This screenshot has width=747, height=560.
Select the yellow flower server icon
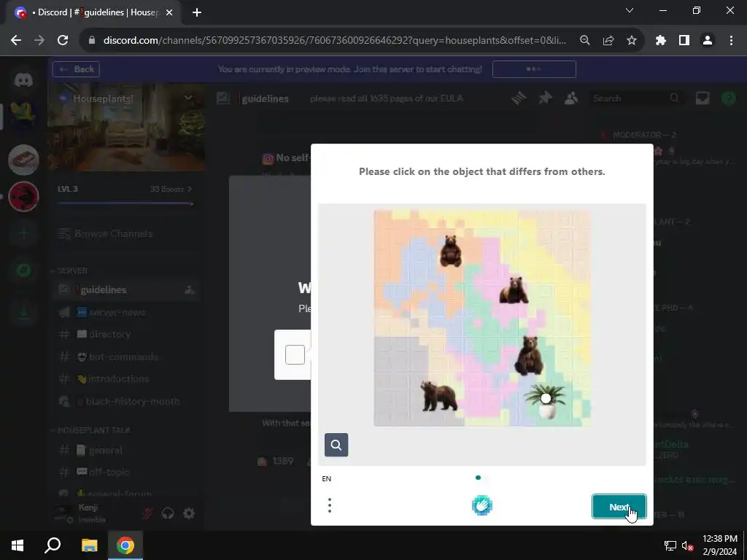pyautogui.click(x=23, y=116)
